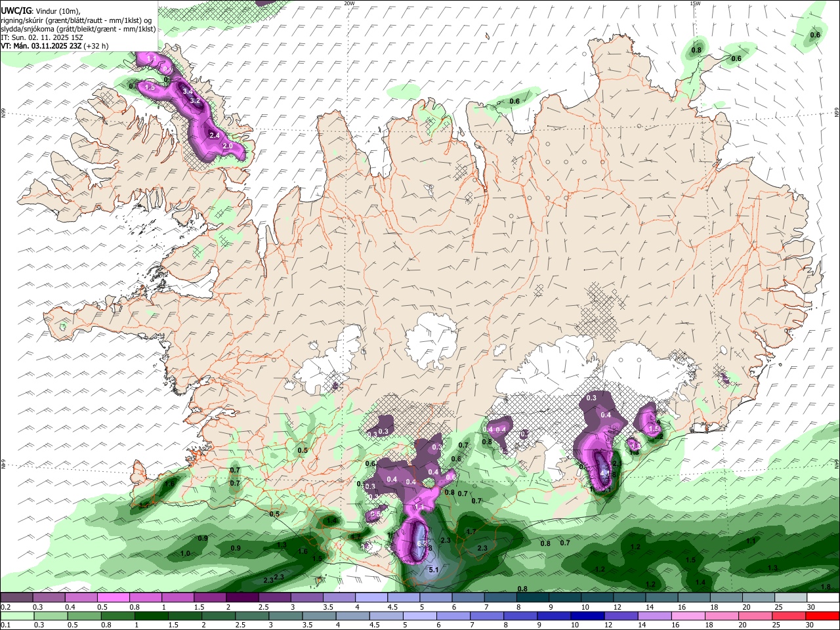
Task: Click the '20W' longitude label at the top
Action: (349, 3)
